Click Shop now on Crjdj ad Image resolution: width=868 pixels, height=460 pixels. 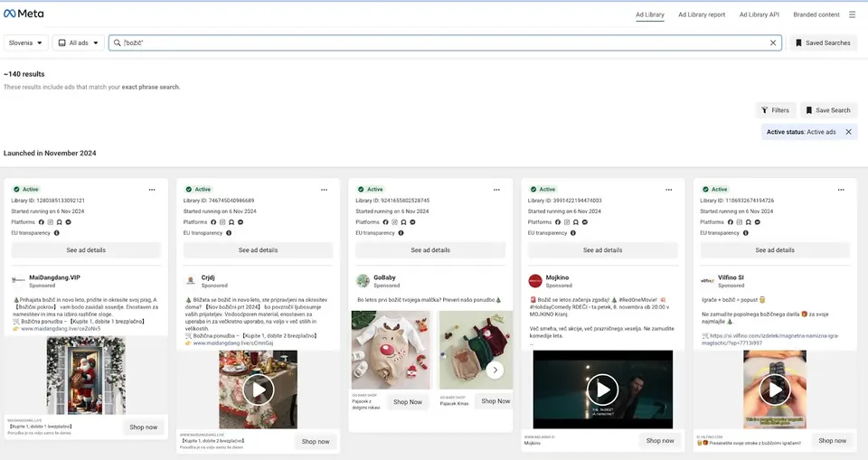316,442
